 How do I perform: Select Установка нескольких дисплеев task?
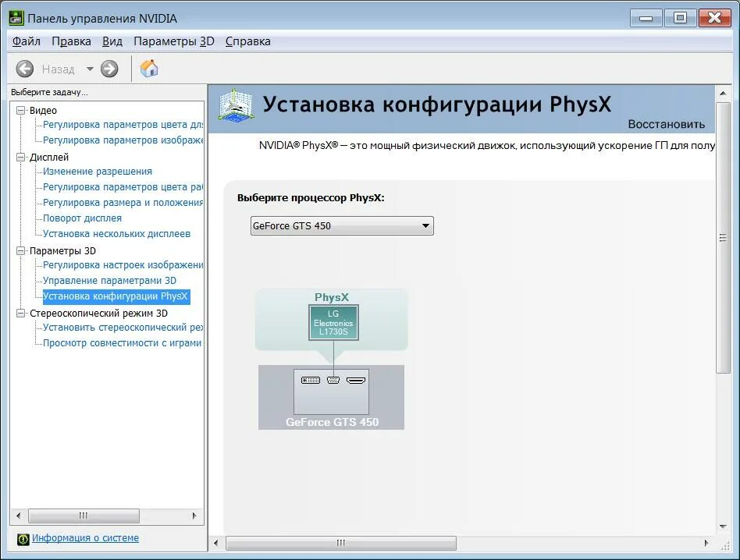point(116,233)
